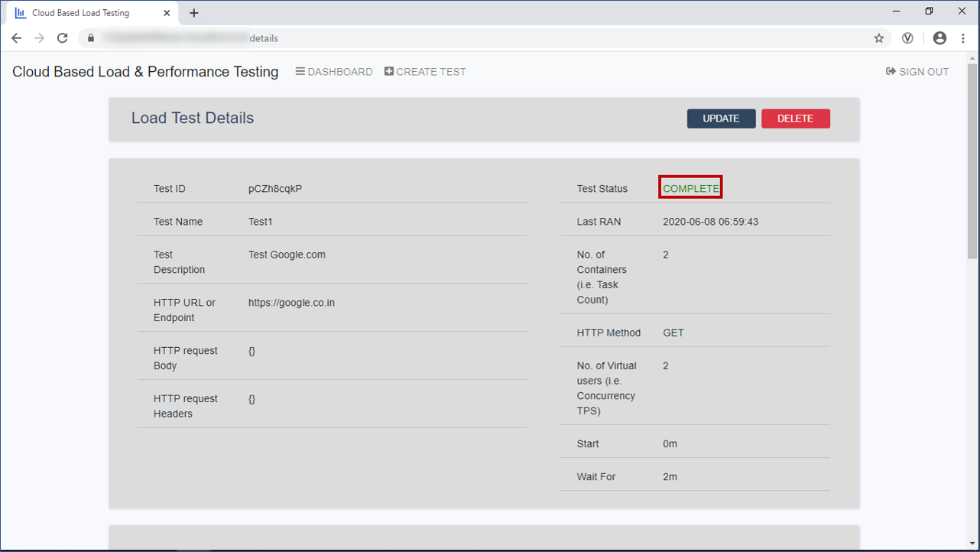The width and height of the screenshot is (980, 552).
Task: Open the browser profile avatar icon
Action: pos(940,38)
